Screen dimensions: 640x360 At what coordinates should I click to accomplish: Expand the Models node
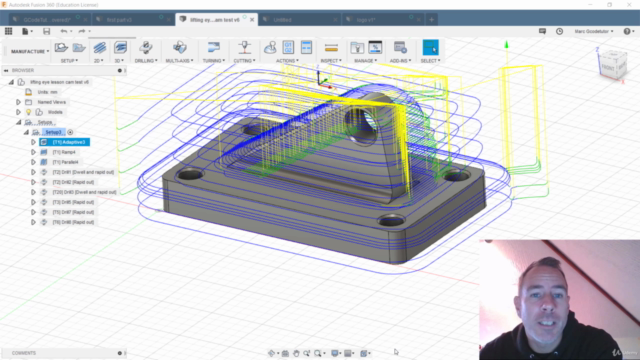click(18, 112)
